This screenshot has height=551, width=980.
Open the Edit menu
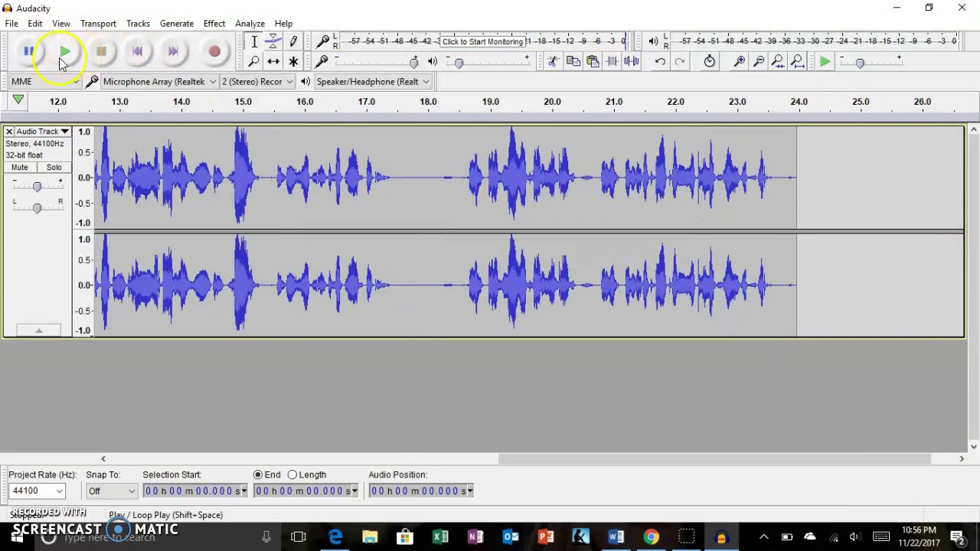point(35,24)
